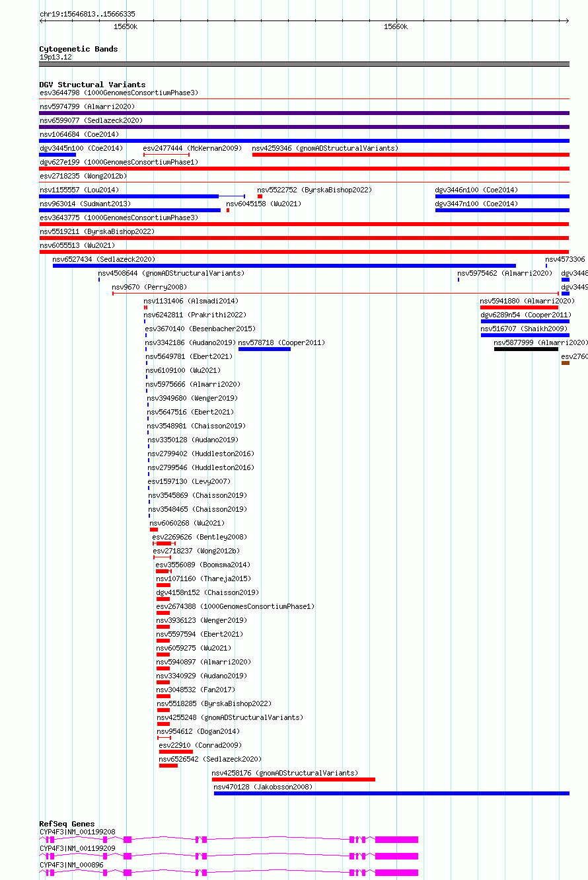
Task: Click the nsv2799402 (Huddleston2016) label
Action: click(201, 454)
